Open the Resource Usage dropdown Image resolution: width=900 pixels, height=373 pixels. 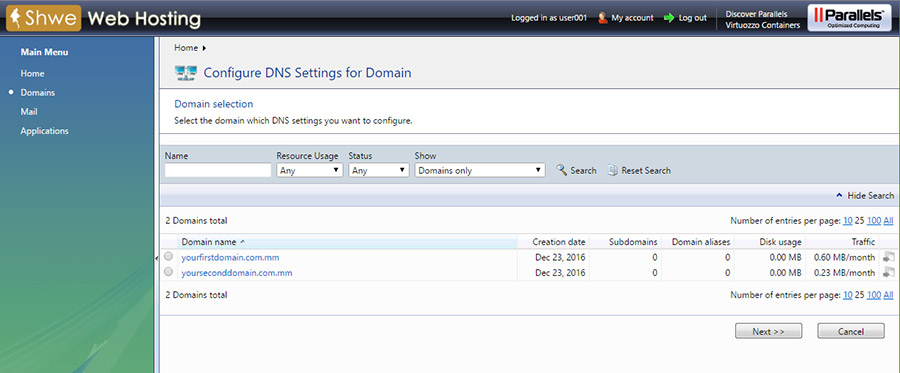coord(309,170)
